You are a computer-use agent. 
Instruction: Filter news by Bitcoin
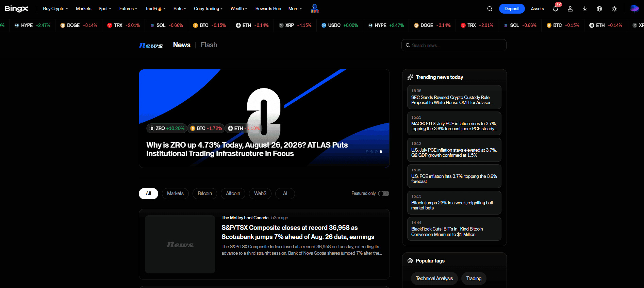tap(205, 193)
